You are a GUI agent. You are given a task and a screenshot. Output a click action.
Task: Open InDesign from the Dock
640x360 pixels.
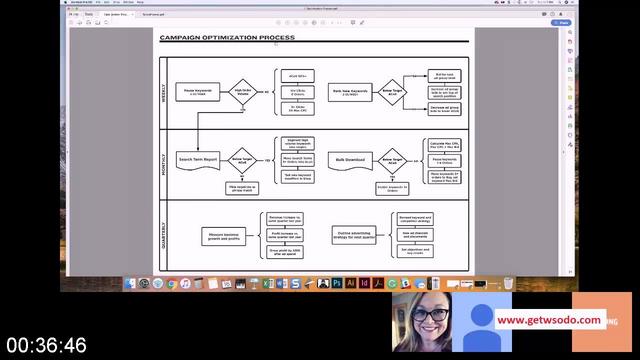(364, 283)
